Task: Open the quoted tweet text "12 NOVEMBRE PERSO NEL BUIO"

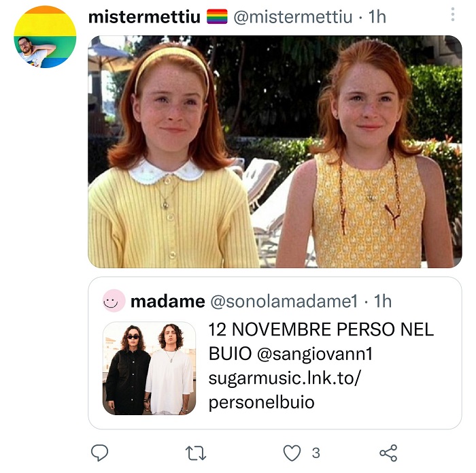Action: 321,331
